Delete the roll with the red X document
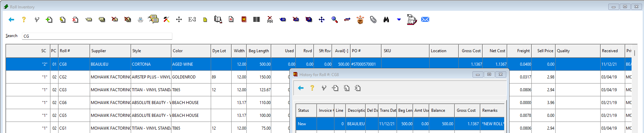644x133 pixels. 75,20
